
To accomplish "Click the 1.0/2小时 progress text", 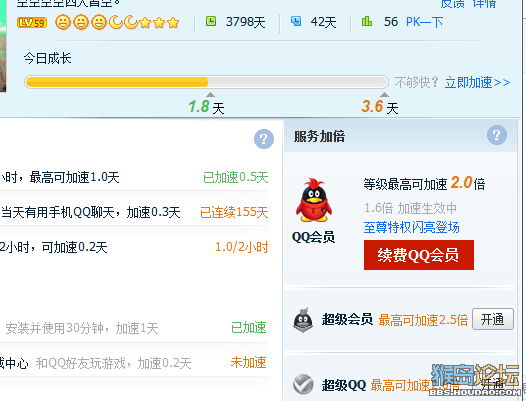I will [x=242, y=247].
